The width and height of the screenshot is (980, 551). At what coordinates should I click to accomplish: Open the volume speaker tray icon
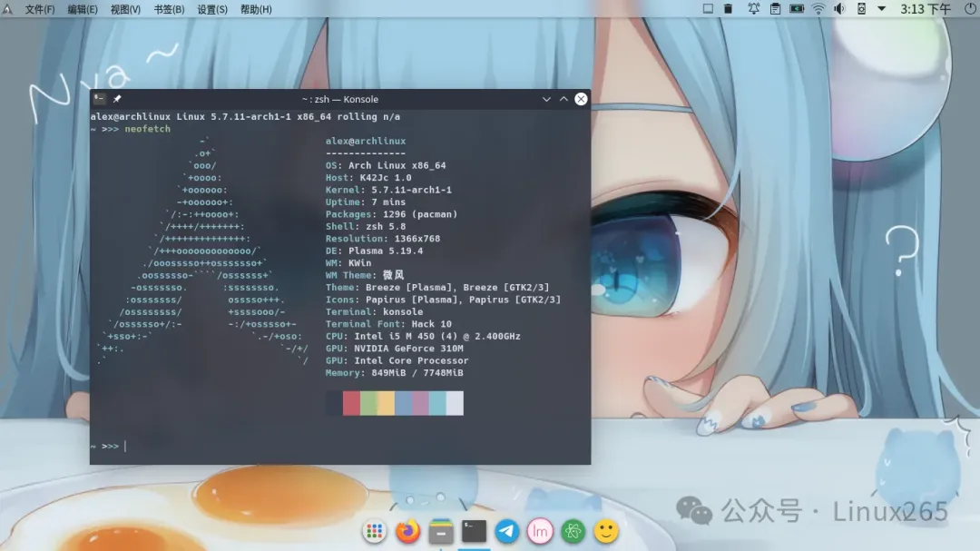[x=839, y=9]
